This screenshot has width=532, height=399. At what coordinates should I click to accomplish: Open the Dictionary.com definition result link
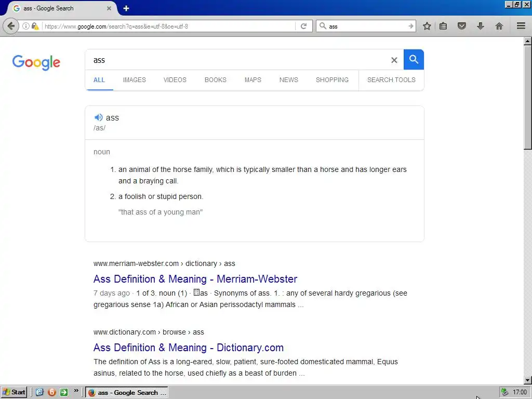[x=189, y=348]
